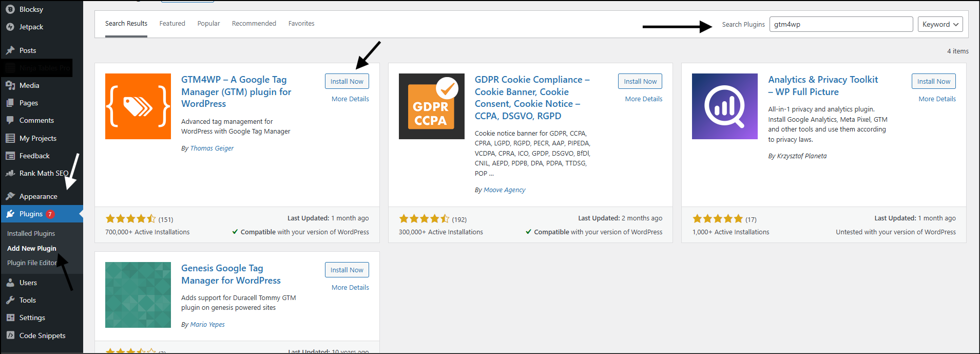The height and width of the screenshot is (354, 980).
Task: Open Installed Plugins submenu item
Action: [31, 233]
